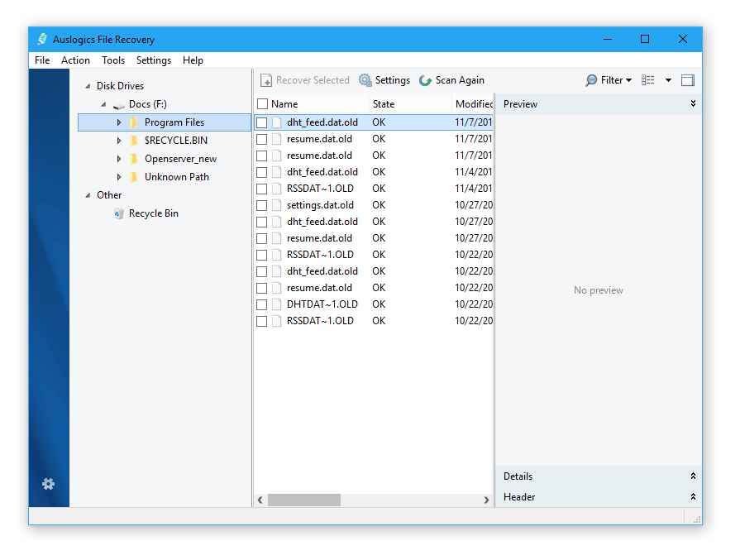Check the last RSSDAT~1.OLD box in list
The image size is (740, 560).
(262, 321)
